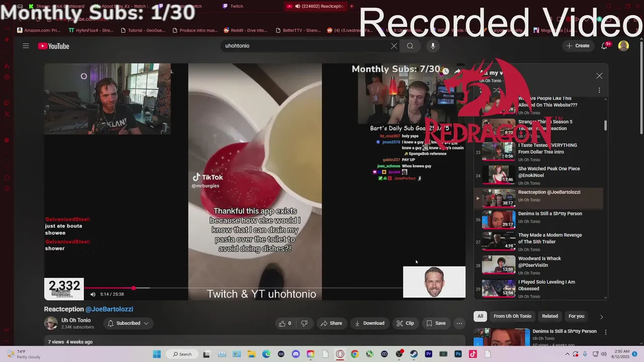
Task: Start voice search with the microphone icon
Action: point(433,46)
